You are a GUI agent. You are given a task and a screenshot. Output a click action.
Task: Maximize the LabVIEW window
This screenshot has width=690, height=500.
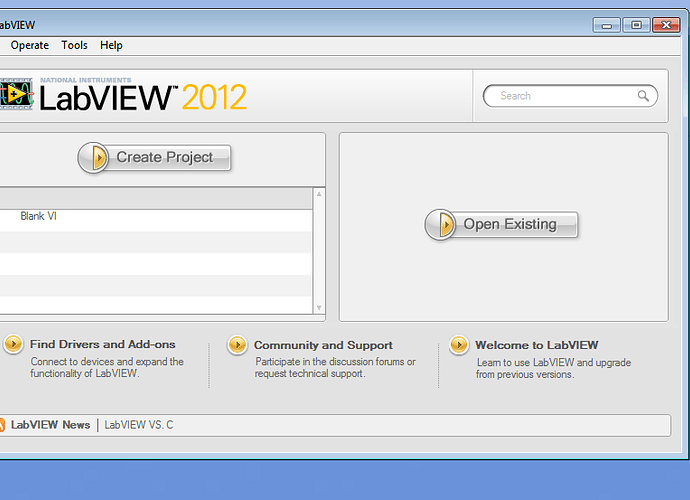636,25
